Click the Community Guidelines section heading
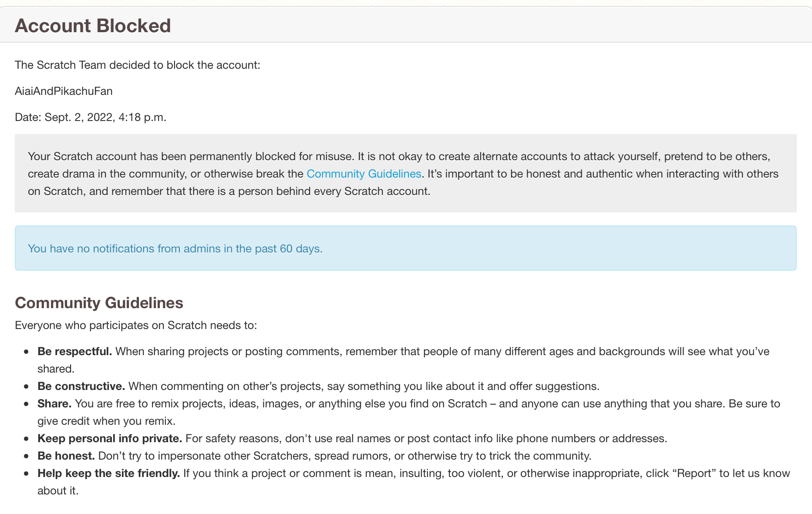812x514 pixels. pos(99,302)
